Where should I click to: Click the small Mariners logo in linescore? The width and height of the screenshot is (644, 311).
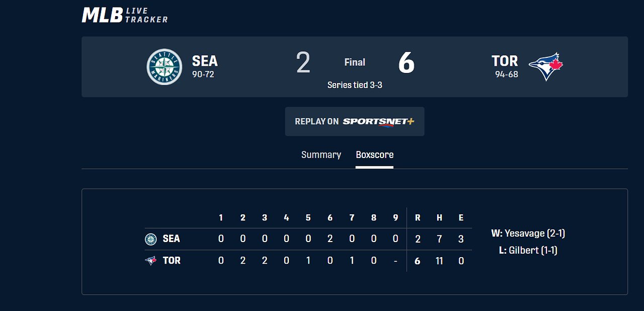(150, 239)
